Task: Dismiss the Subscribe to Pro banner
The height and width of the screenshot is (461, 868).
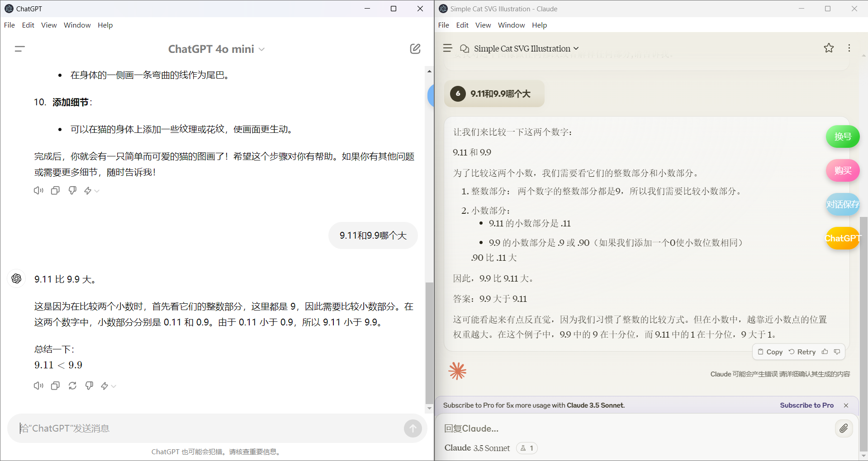Action: pyautogui.click(x=846, y=405)
